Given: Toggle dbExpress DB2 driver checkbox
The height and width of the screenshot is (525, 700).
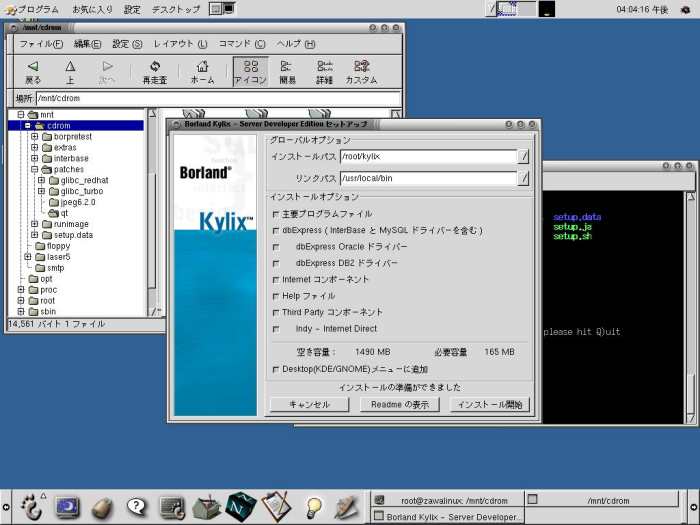Looking at the screenshot, I should (x=276, y=264).
